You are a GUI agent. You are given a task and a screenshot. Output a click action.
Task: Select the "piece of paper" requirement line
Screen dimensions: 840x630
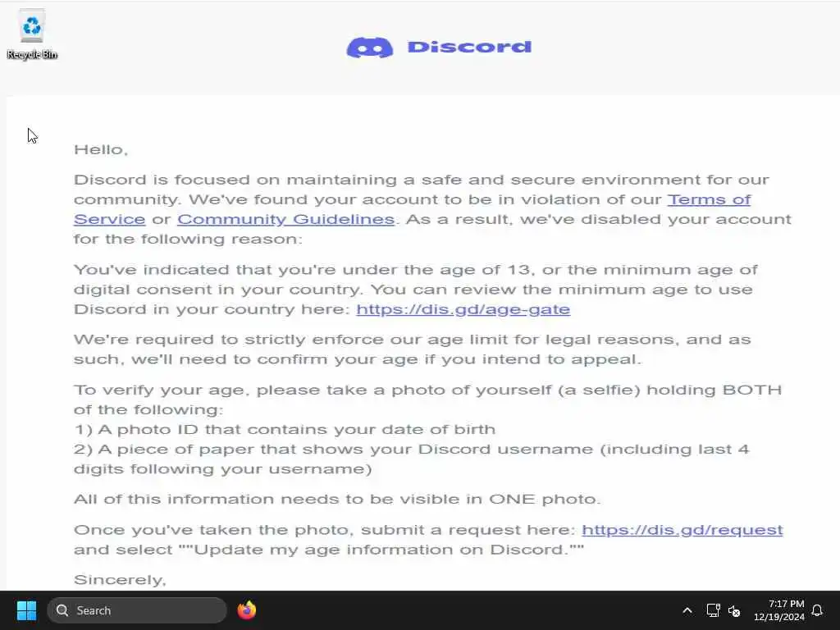click(x=412, y=459)
